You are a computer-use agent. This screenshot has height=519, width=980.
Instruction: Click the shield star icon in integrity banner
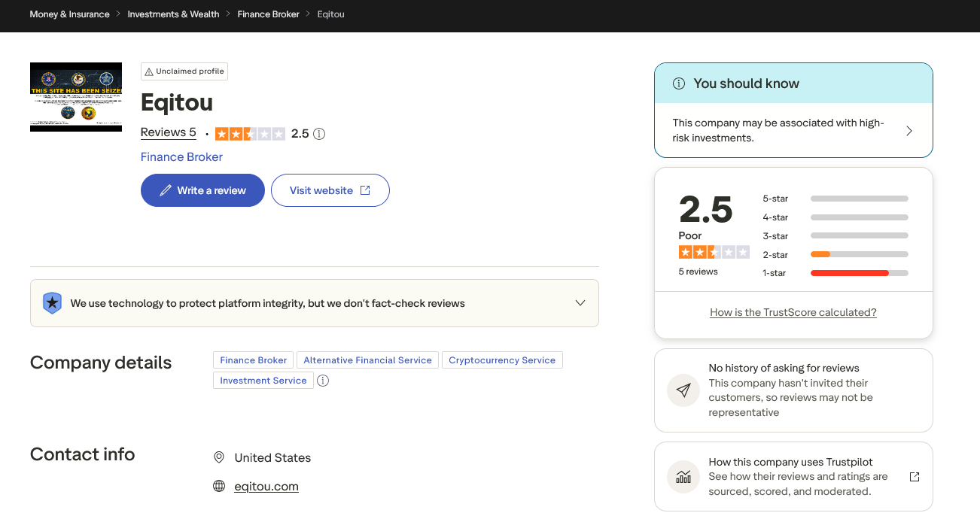click(x=52, y=303)
